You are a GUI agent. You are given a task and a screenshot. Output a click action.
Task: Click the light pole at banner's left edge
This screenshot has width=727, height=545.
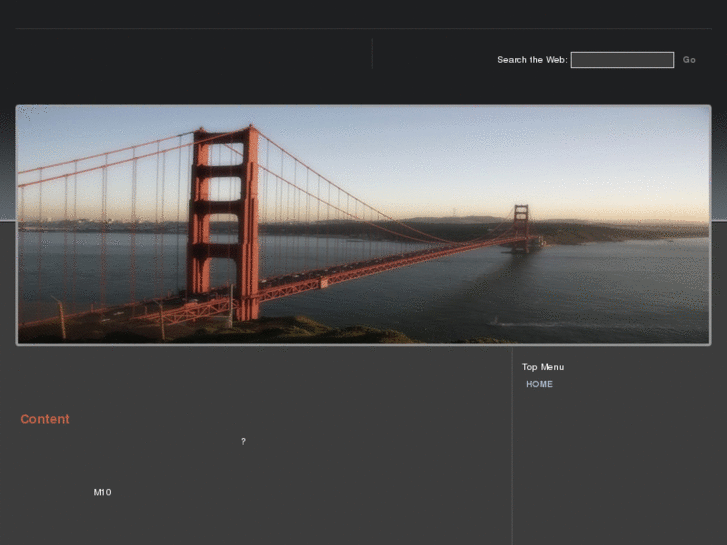click(59, 317)
